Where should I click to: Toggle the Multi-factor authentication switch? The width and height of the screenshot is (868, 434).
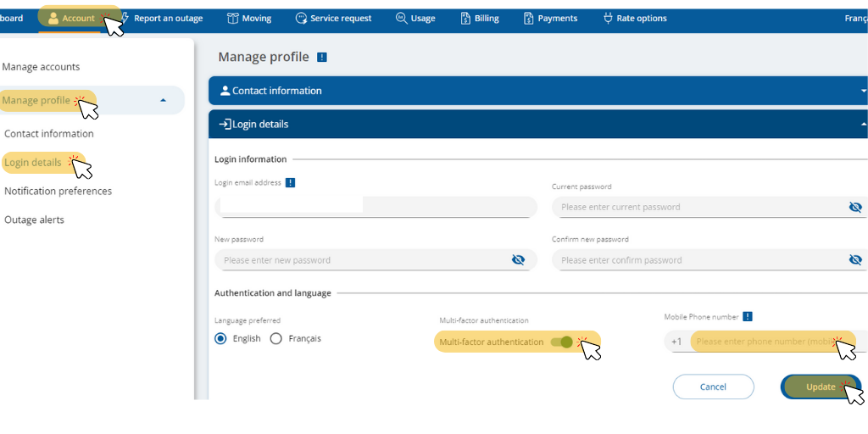[561, 342]
